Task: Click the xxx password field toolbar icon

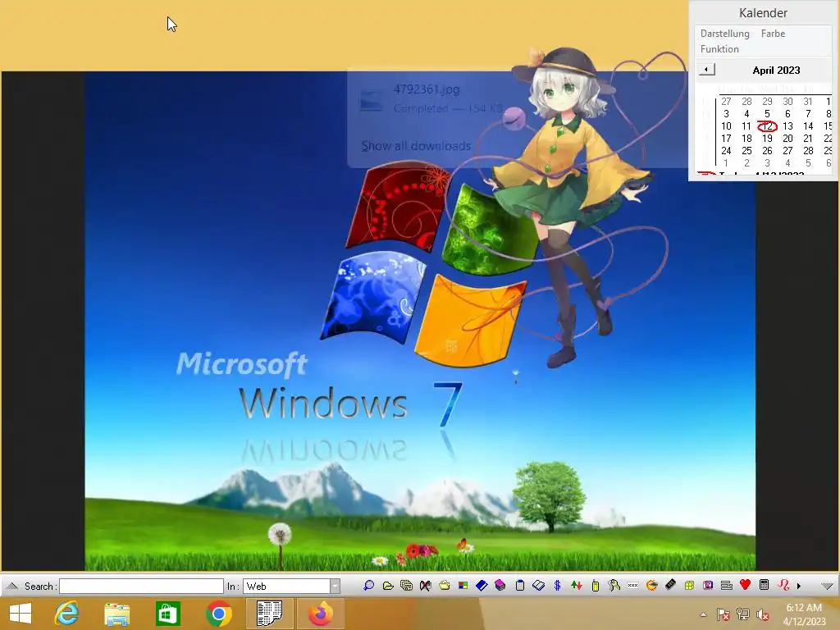Action: [632, 586]
